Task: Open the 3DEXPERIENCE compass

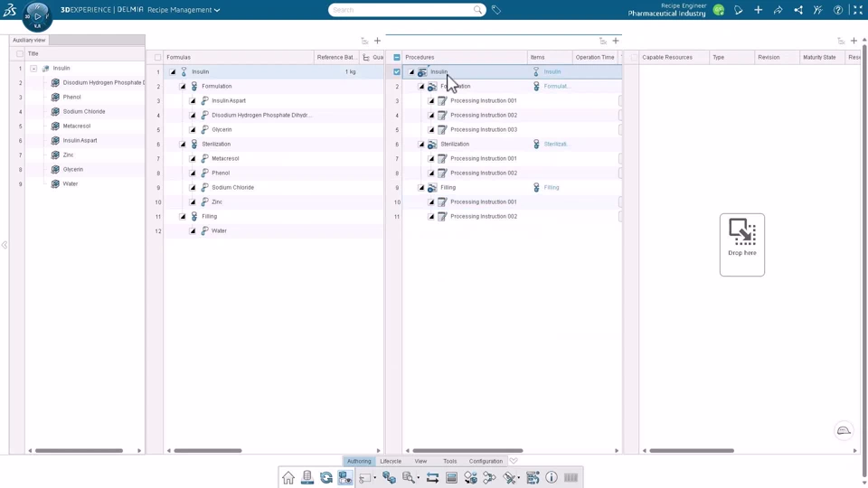Action: click(37, 16)
